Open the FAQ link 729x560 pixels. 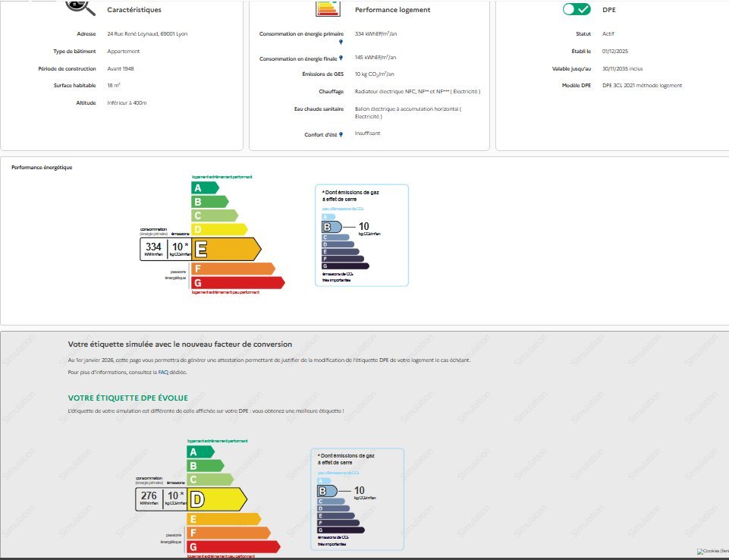[x=163, y=373]
